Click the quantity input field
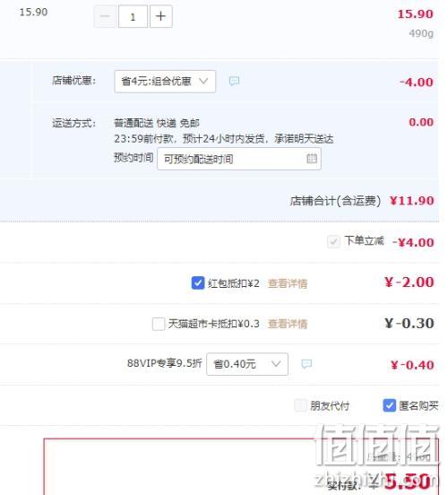This screenshot has width=448, height=495. (x=133, y=16)
